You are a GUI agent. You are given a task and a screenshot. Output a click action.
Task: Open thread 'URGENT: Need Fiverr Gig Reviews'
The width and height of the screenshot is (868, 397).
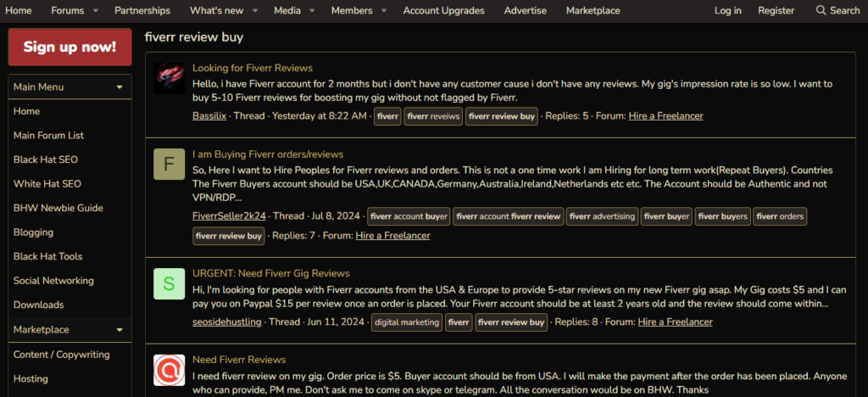click(x=271, y=273)
